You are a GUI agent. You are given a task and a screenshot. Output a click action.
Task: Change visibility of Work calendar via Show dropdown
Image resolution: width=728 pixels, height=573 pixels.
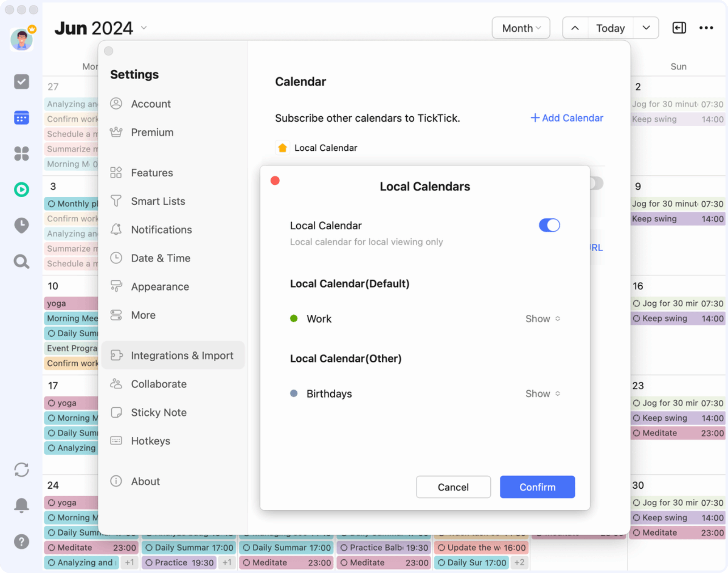tap(542, 319)
